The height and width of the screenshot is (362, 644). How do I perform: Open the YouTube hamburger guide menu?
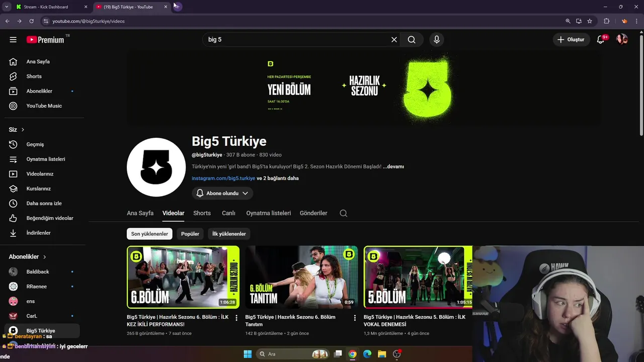(13, 40)
